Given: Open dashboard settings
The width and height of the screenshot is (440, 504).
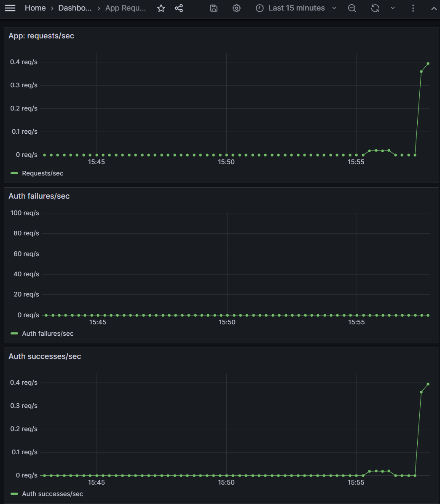Looking at the screenshot, I should 236,8.
